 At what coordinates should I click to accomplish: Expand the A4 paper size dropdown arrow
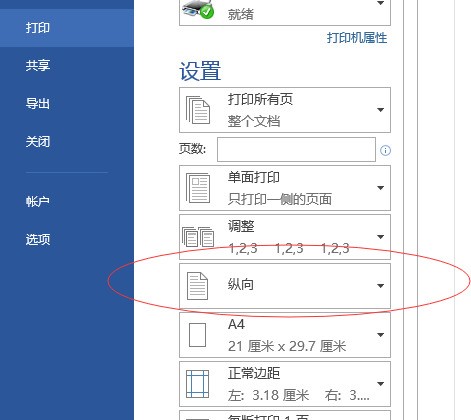(380, 335)
